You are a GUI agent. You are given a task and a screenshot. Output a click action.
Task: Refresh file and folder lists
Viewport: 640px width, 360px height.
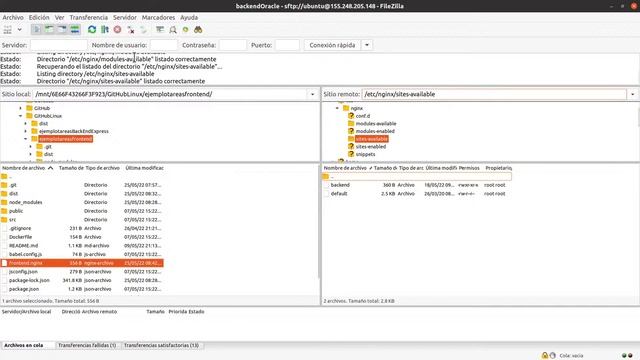(x=92, y=29)
